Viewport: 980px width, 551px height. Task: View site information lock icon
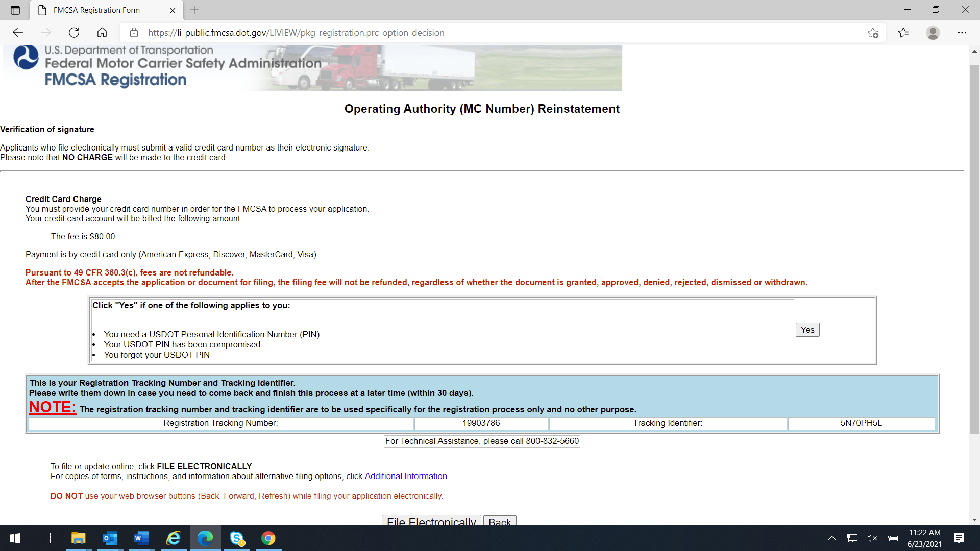pyautogui.click(x=134, y=33)
